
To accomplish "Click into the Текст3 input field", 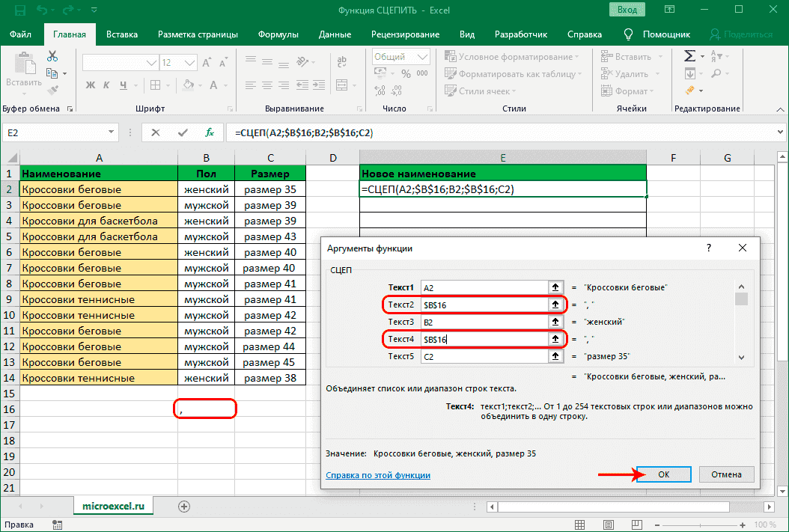I will click(484, 322).
